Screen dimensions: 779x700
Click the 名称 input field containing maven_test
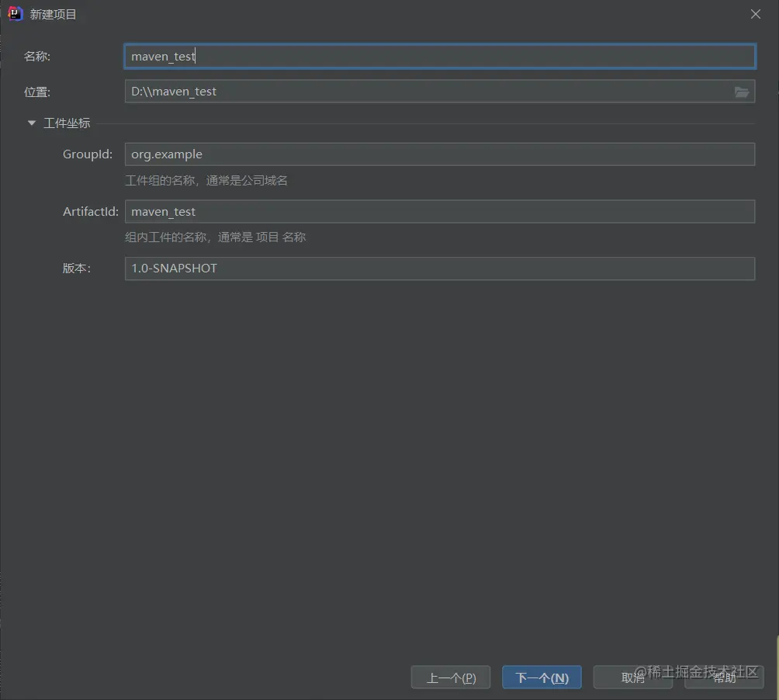click(x=440, y=56)
